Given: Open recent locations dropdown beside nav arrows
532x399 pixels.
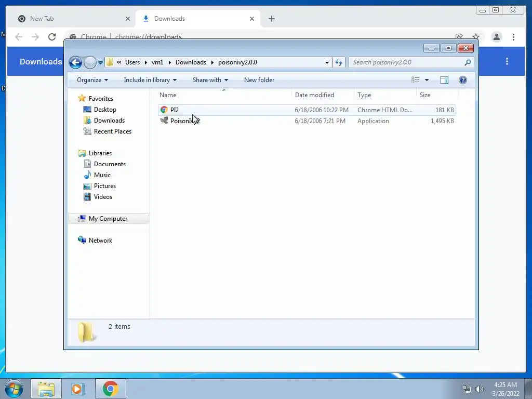Looking at the screenshot, I should [x=100, y=63].
